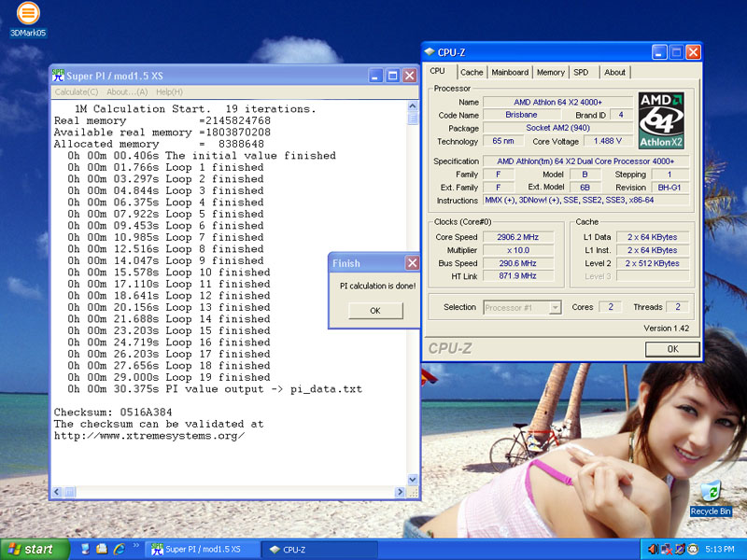Viewport: 747px width, 560px height.
Task: Switch to the Mainboard tab
Action: pyautogui.click(x=510, y=73)
